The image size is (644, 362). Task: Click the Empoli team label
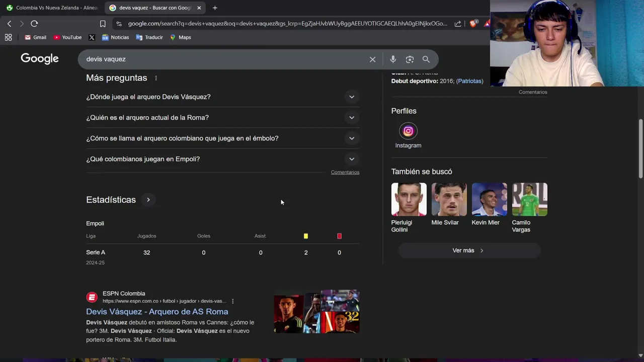point(95,223)
